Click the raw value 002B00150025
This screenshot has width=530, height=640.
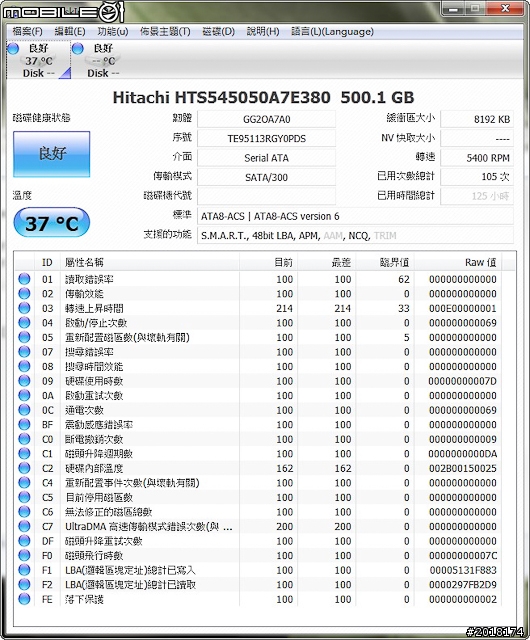[x=463, y=469]
